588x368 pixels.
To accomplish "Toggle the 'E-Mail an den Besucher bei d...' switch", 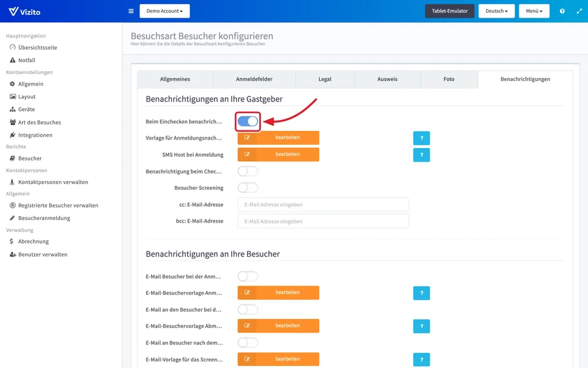I will tap(248, 310).
